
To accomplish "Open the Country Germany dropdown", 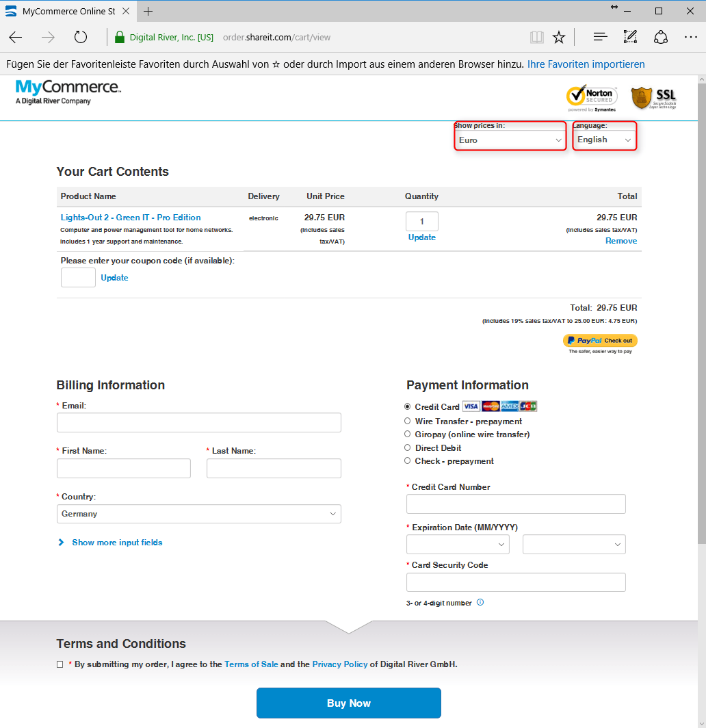I will point(199,514).
